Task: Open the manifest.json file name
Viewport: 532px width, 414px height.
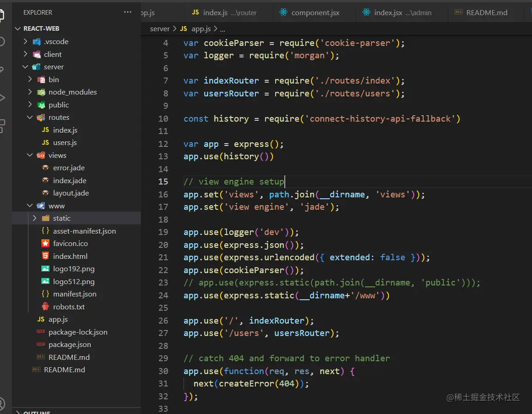Action: (x=75, y=294)
